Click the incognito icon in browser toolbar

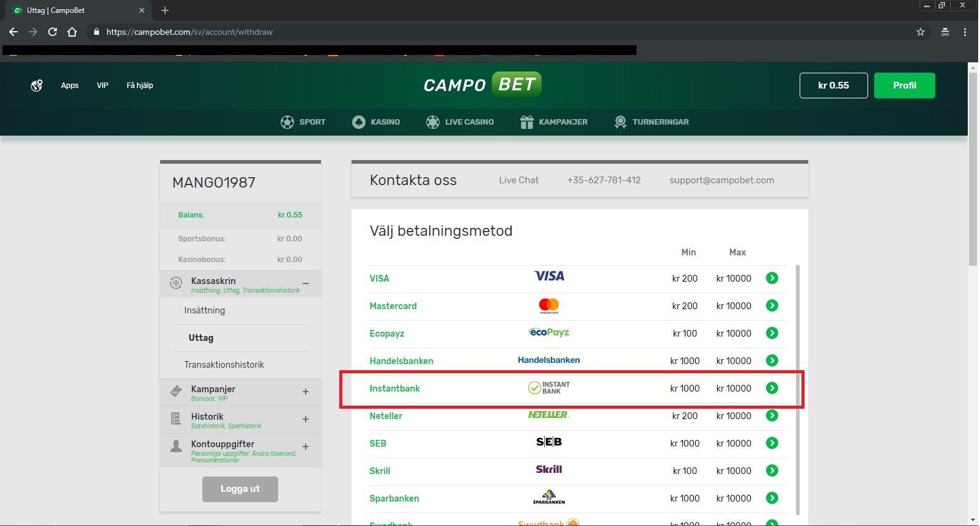pyautogui.click(x=945, y=32)
